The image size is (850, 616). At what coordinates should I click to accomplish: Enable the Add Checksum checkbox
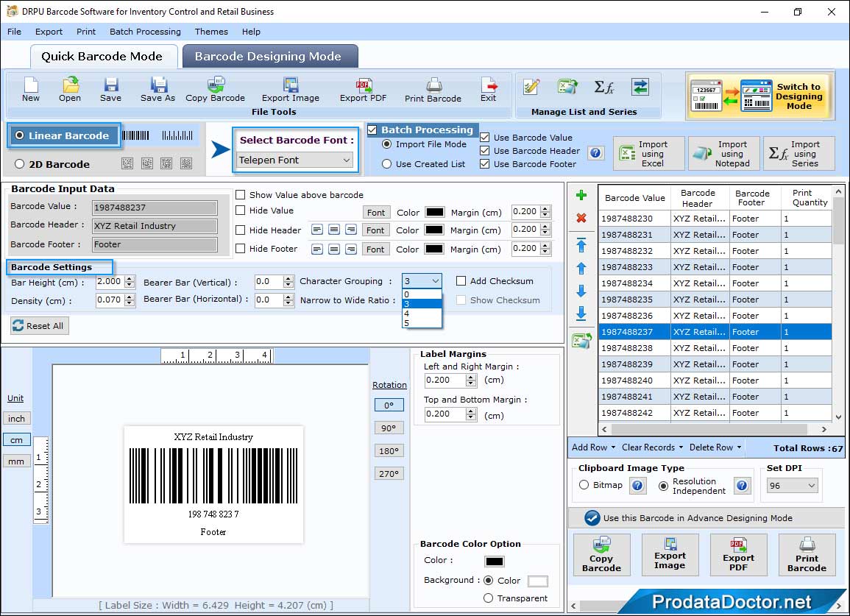pos(461,281)
